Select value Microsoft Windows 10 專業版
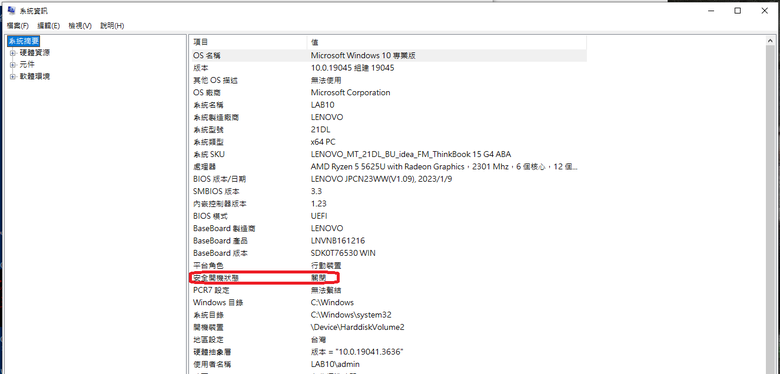The image size is (780, 374). click(363, 56)
